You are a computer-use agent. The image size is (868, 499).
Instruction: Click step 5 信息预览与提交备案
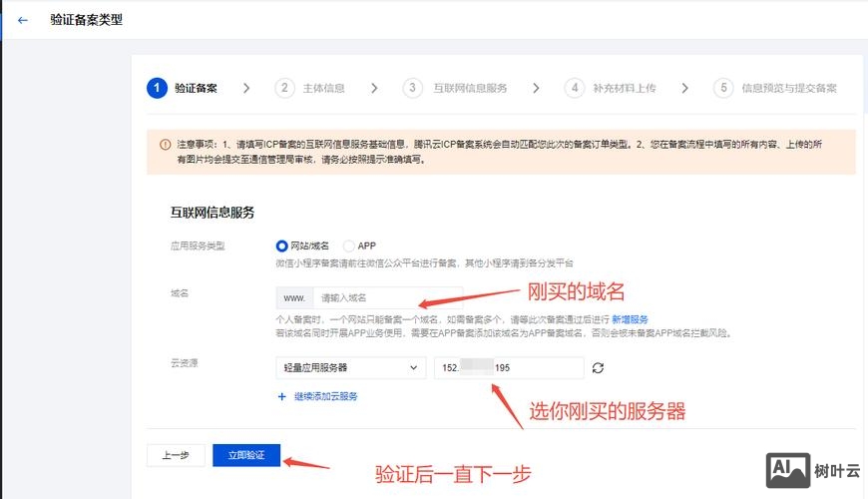[775, 88]
